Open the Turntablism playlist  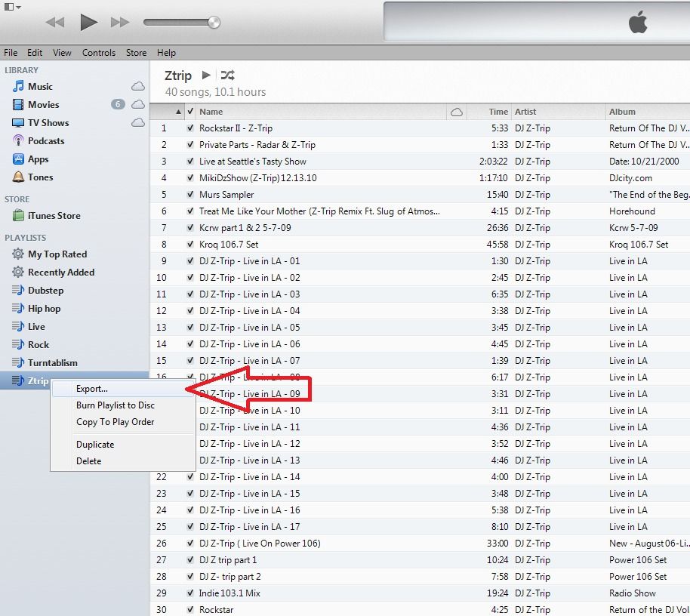click(53, 362)
